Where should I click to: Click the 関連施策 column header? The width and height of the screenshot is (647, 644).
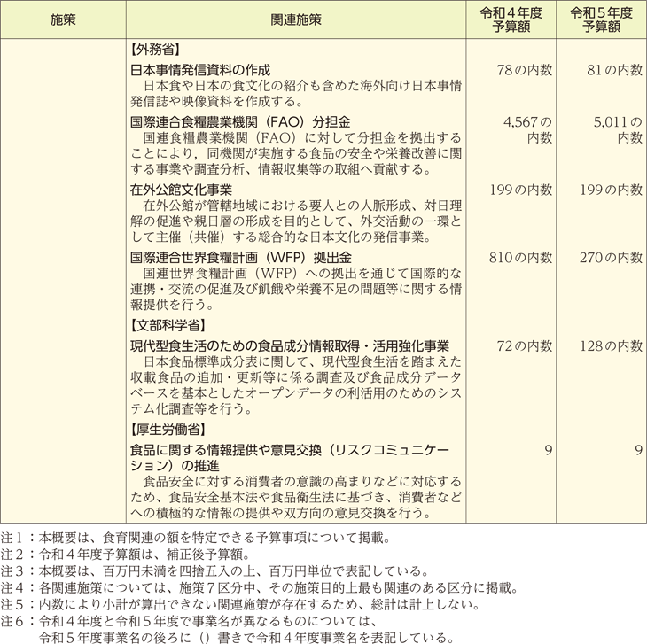tap(296, 19)
